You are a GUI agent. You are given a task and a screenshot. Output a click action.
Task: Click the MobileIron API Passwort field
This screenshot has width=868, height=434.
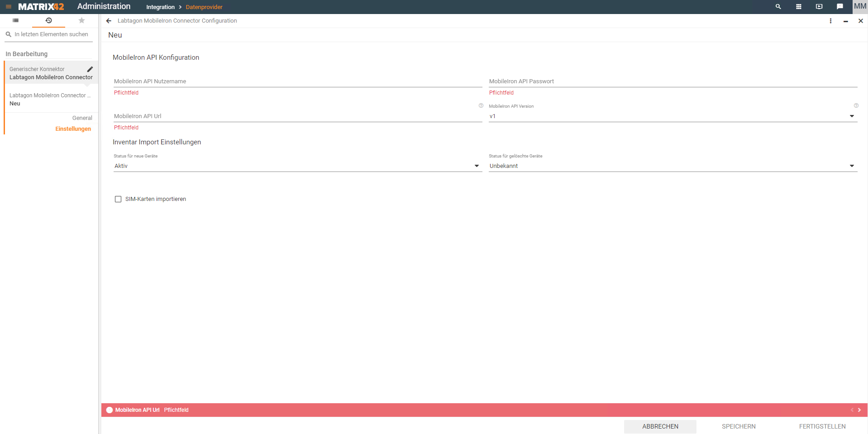(x=673, y=81)
